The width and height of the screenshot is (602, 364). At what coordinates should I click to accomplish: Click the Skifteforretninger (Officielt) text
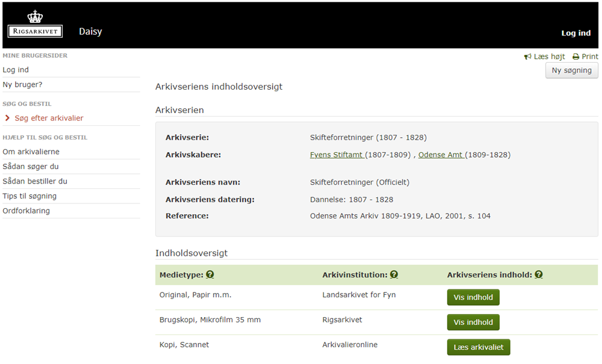click(359, 182)
